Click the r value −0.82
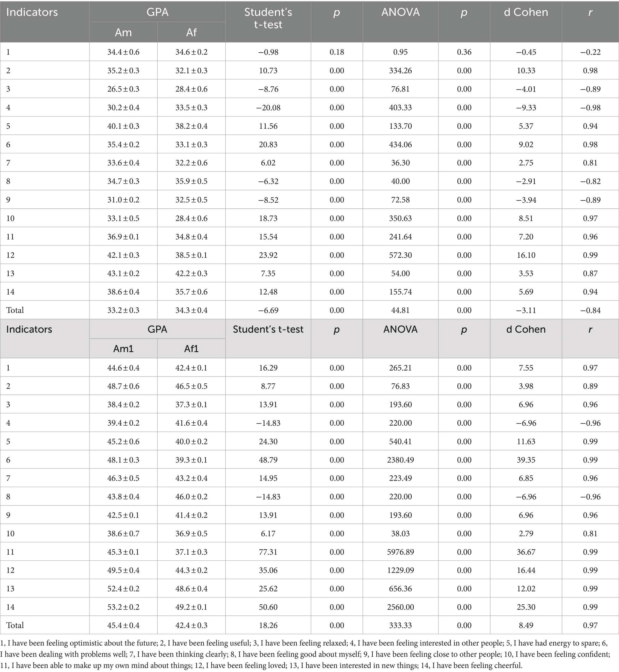Viewport: 619px width, 672px height. [590, 181]
